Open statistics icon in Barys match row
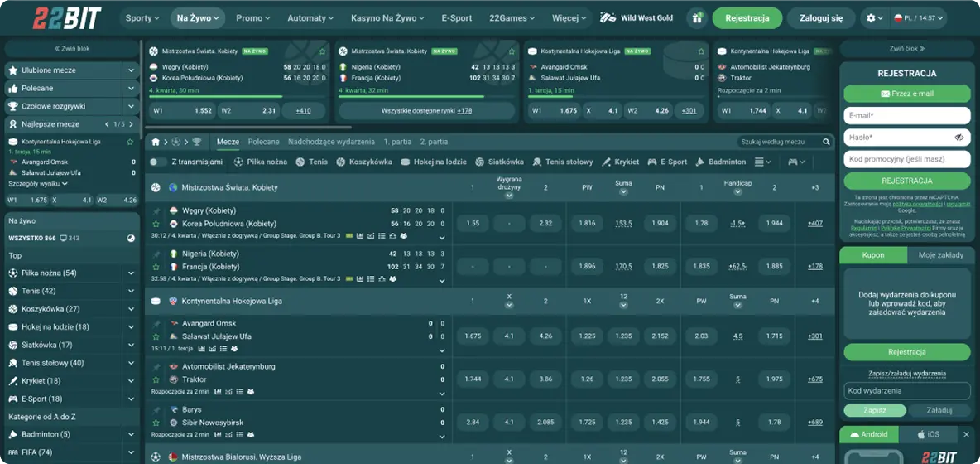This screenshot has height=464, width=980. coord(219,435)
